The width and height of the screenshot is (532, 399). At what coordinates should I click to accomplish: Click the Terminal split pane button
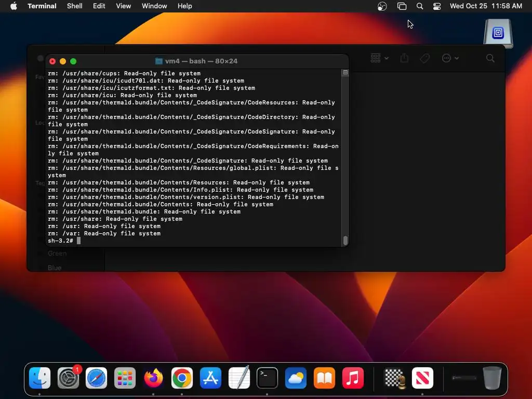[345, 73]
